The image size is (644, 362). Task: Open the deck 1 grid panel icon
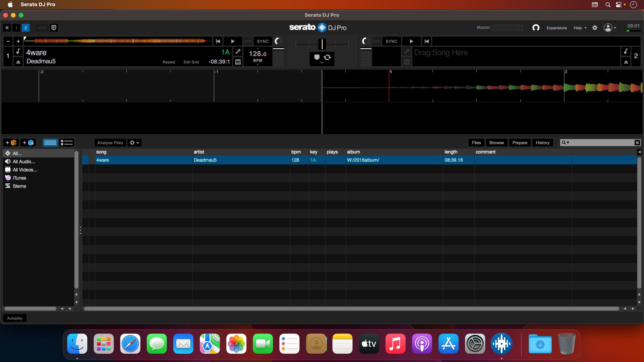coord(238,62)
